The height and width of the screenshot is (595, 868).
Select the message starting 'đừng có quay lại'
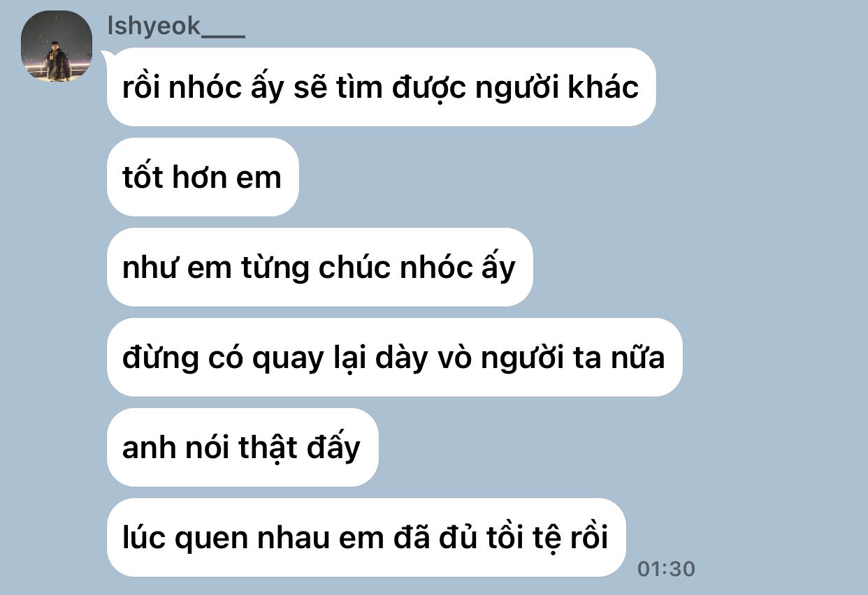[x=394, y=358]
